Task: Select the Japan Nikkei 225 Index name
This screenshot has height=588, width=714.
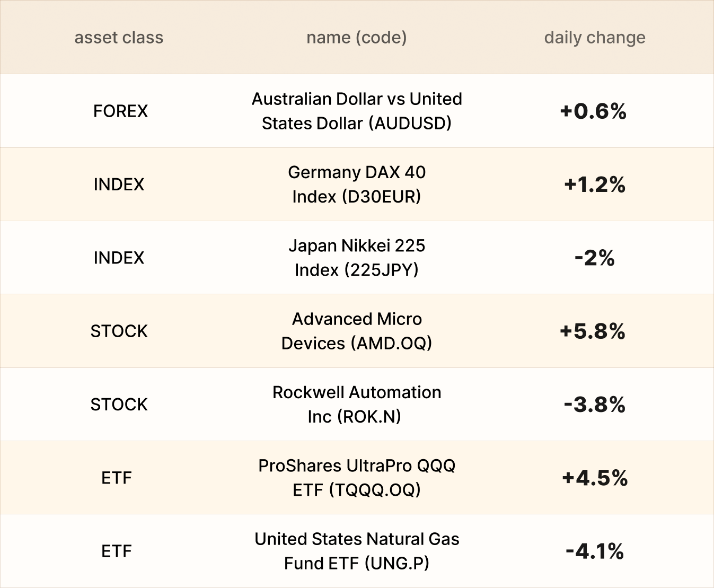Action: [x=356, y=258]
